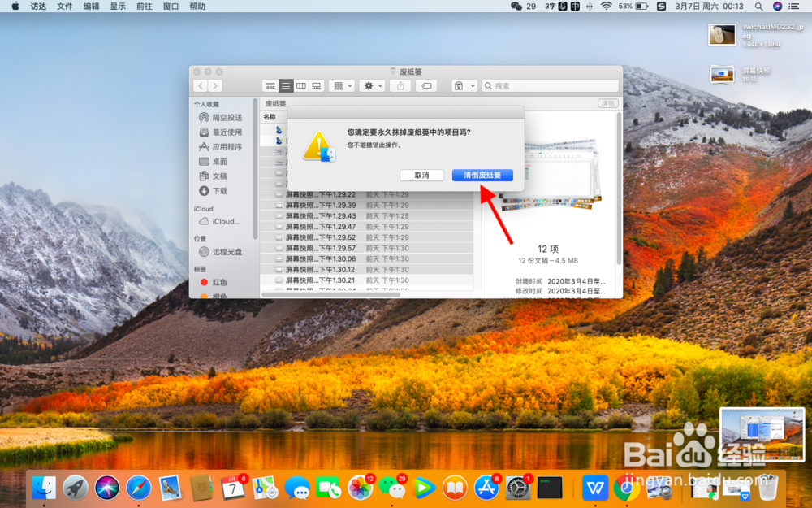Click 取消 to cancel emptying trash
The image size is (812, 508).
421,176
